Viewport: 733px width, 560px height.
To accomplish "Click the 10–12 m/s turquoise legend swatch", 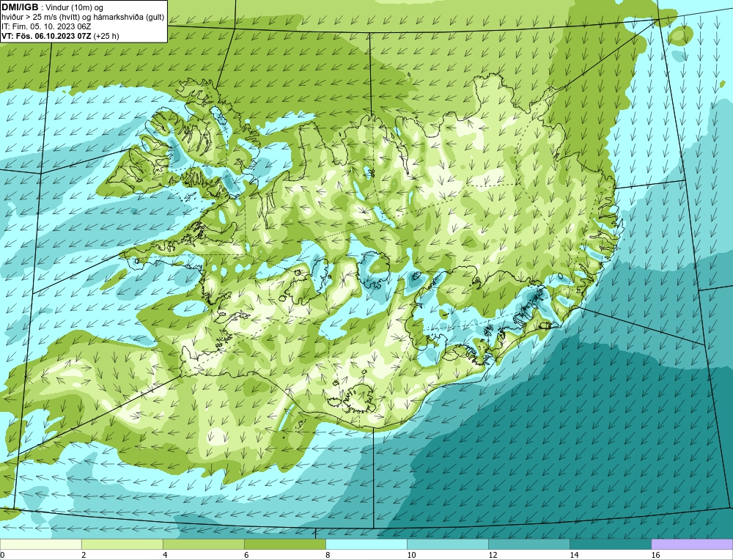I will tap(447, 544).
